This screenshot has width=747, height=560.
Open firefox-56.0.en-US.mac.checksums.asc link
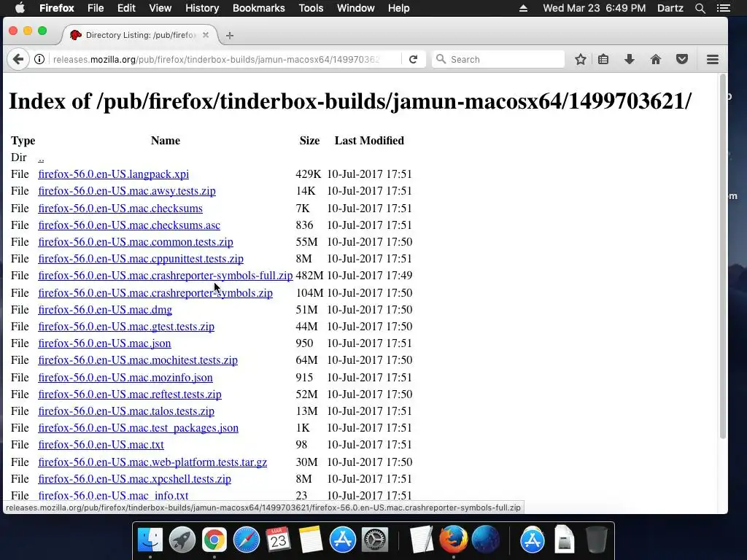129,225
